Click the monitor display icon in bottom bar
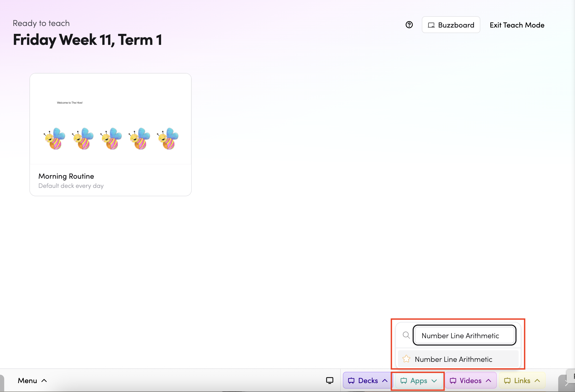The height and width of the screenshot is (392, 575). (x=329, y=380)
